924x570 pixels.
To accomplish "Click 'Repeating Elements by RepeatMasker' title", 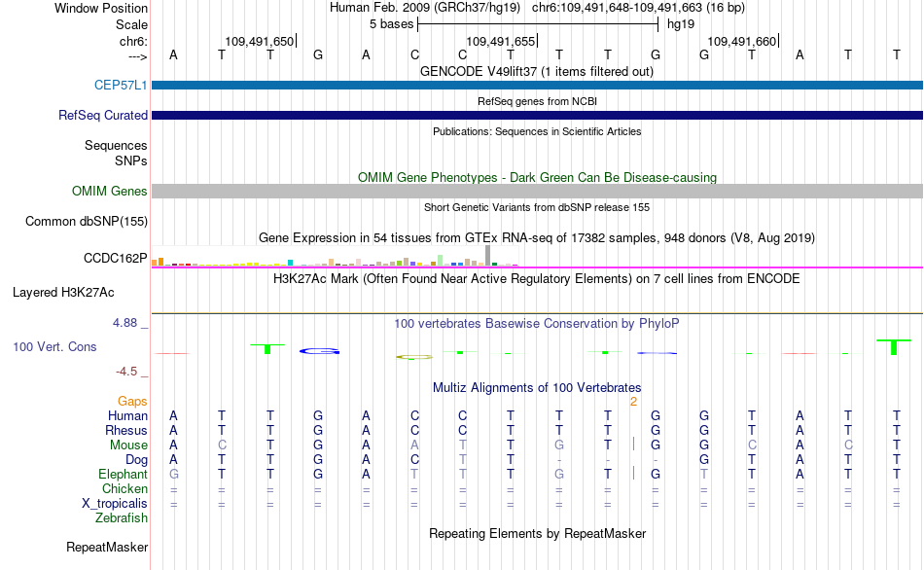I will click(x=537, y=533).
